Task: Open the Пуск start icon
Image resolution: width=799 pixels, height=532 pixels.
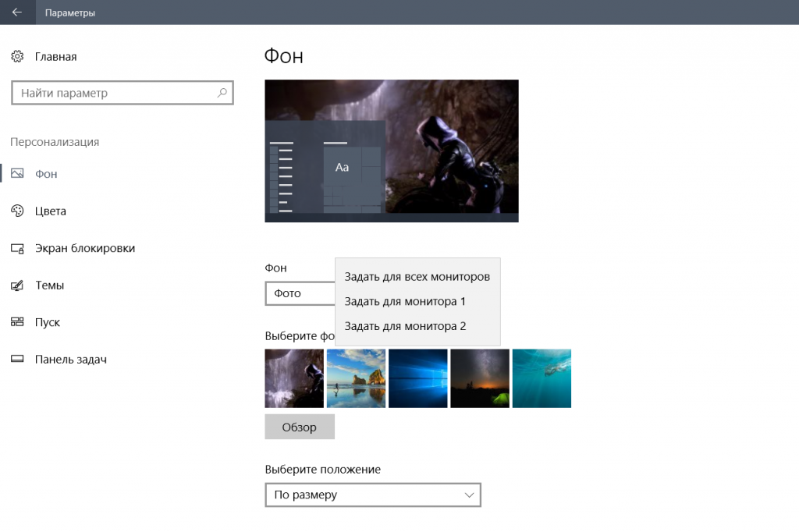Action: click(17, 321)
